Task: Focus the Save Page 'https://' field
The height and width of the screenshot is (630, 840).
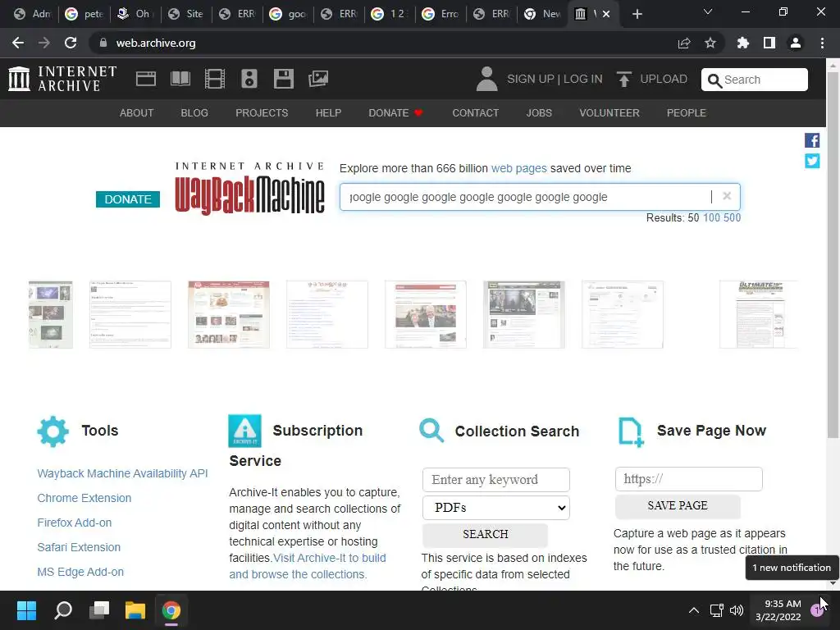Action: [x=689, y=479]
